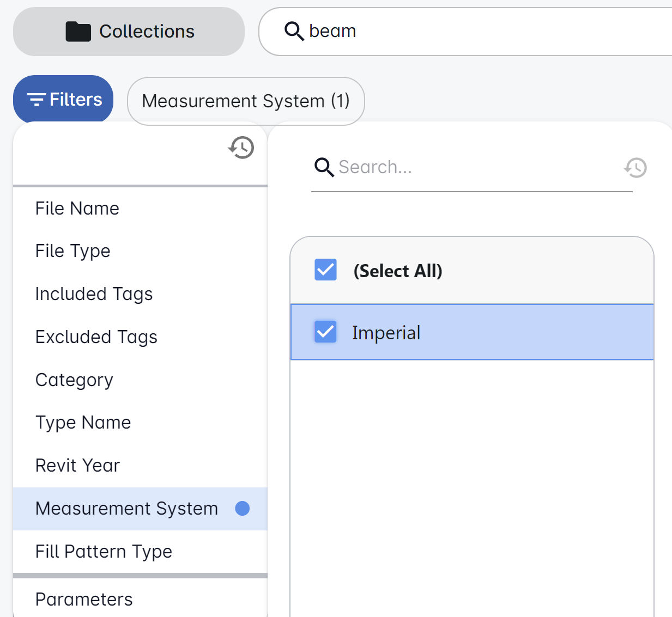
Task: Reset all filters via left history icon
Action: 241,148
